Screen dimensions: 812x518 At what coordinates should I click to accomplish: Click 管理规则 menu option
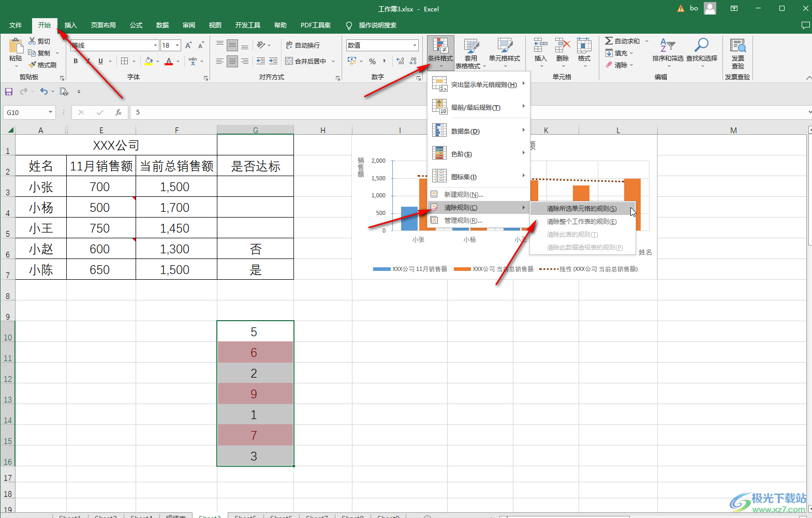coord(479,221)
